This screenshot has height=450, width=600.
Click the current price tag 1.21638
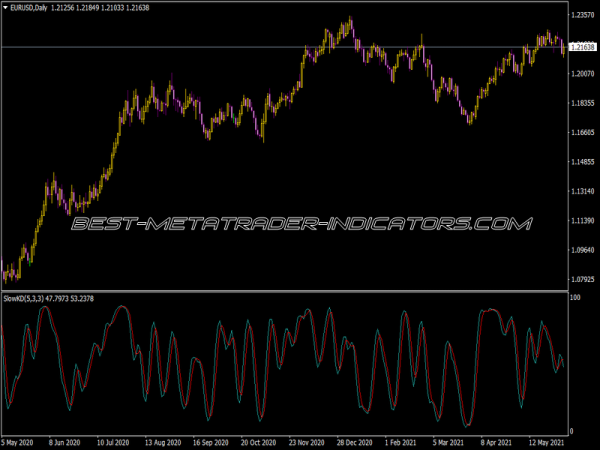coord(582,47)
